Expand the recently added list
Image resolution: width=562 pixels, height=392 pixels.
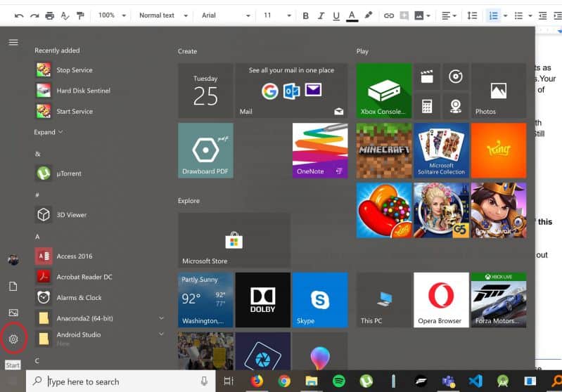49,132
